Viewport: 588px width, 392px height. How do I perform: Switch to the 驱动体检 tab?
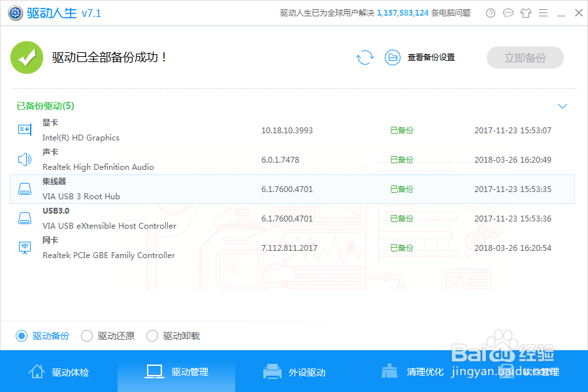pyautogui.click(x=59, y=372)
